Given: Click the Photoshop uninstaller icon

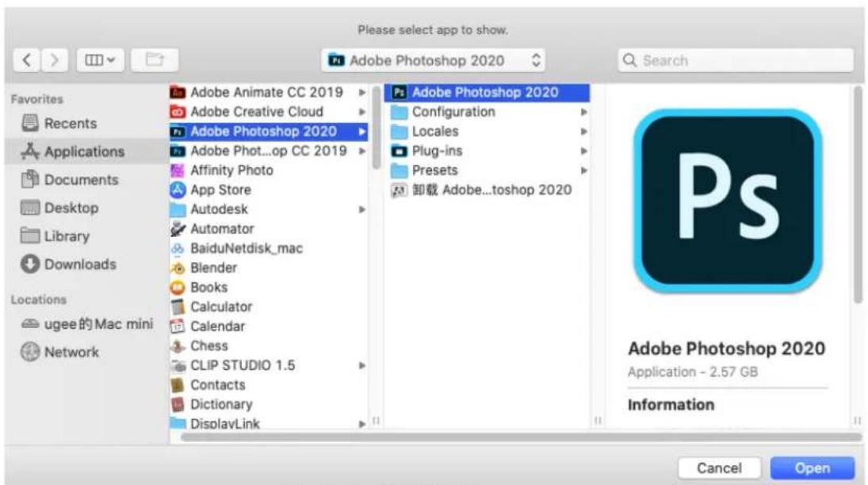Looking at the screenshot, I should 400,190.
